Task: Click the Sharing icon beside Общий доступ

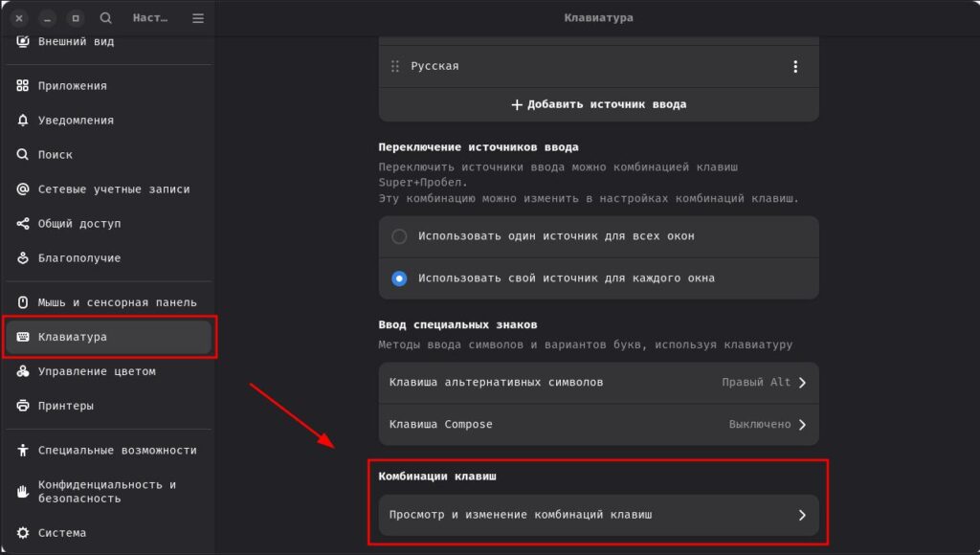Action: [23, 223]
